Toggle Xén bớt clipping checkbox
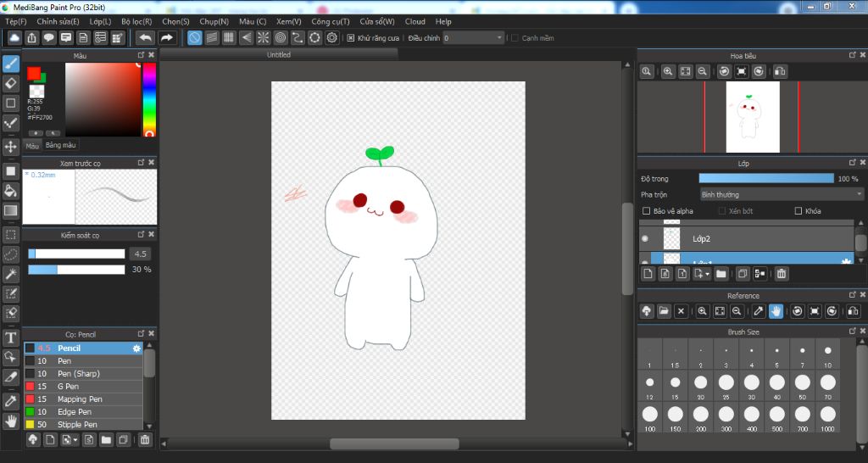868x463 pixels. [722, 211]
